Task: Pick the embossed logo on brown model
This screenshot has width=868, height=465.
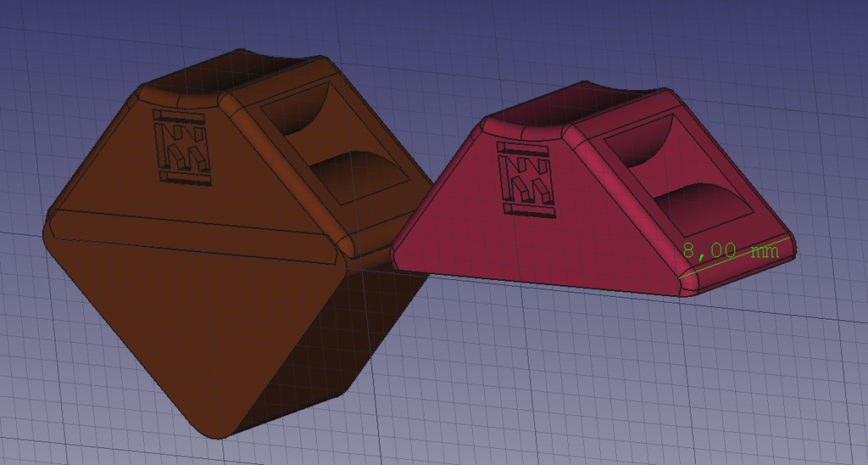Action: coord(181,147)
